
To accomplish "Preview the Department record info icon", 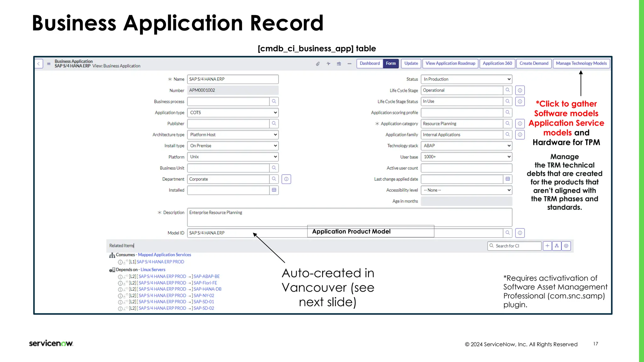I will coord(286,179).
